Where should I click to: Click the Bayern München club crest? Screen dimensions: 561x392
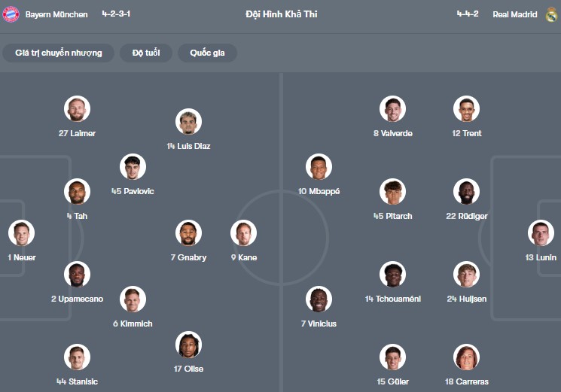click(11, 14)
